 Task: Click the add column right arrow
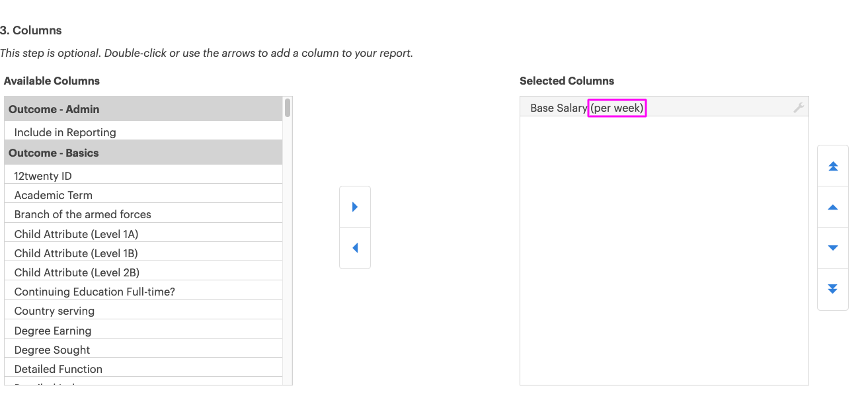click(x=355, y=207)
